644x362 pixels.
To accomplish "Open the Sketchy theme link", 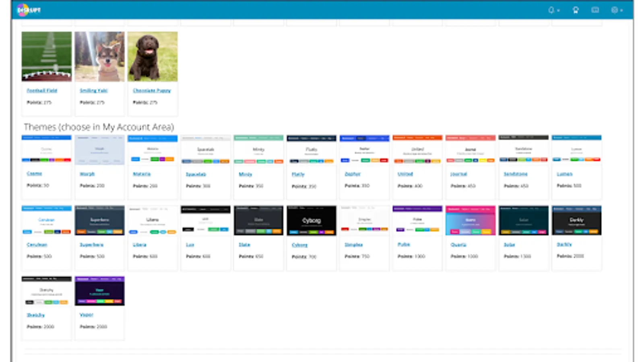I will (35, 315).
